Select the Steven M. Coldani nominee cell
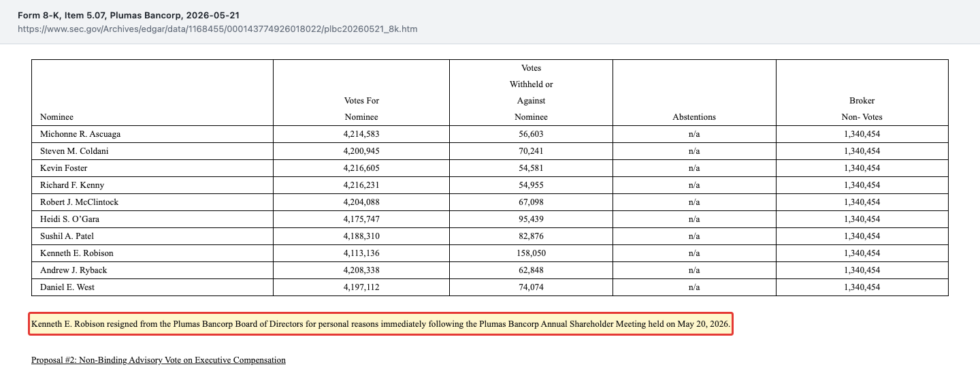980x384 pixels. (152, 151)
